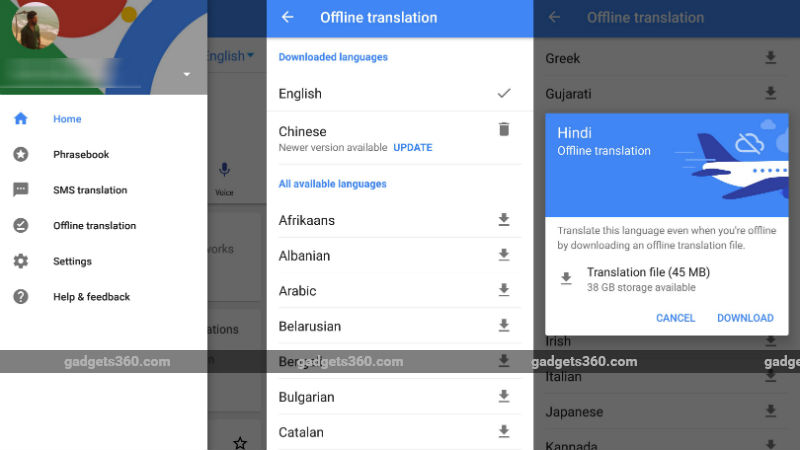
Task: Tap the Settings gear icon
Action: pos(20,261)
